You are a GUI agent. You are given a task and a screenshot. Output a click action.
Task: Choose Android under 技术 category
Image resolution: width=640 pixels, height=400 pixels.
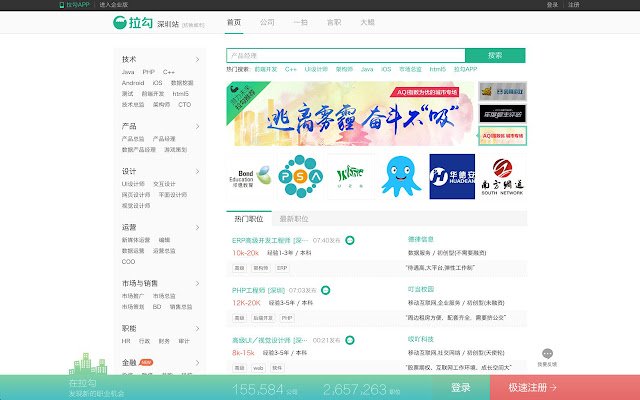[133, 83]
